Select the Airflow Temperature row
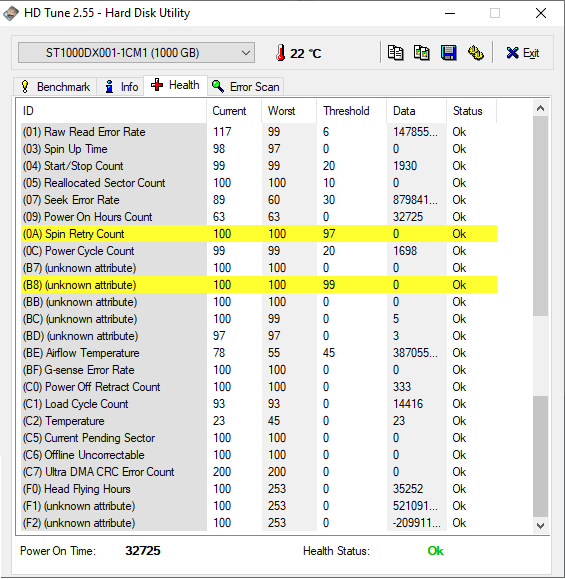The height and width of the screenshot is (579, 565). tap(259, 353)
